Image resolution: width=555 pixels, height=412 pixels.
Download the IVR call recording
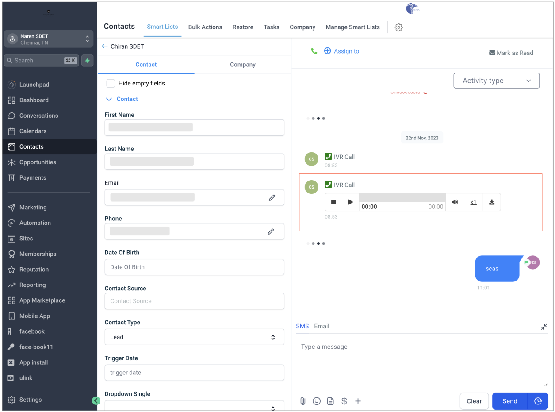491,202
